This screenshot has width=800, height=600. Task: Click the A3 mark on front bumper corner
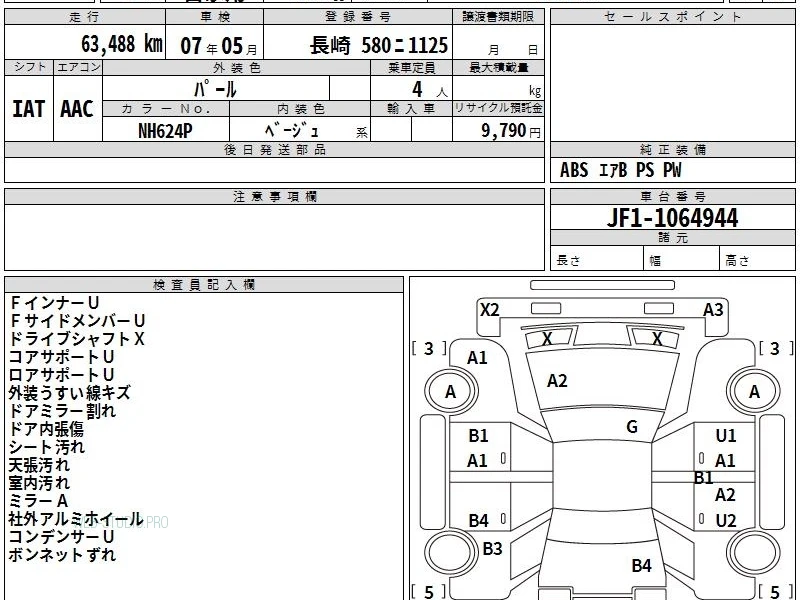tap(713, 310)
